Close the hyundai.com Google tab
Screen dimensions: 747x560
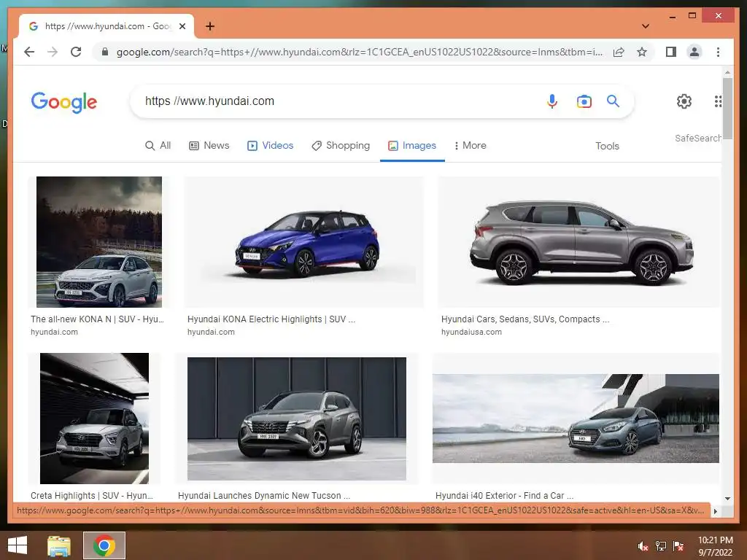tap(182, 26)
